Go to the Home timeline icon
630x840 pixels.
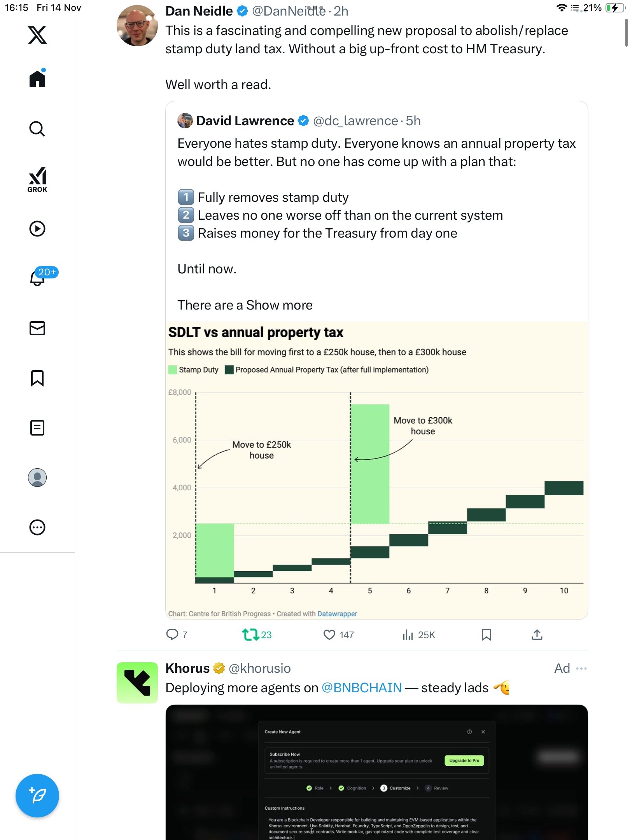(37, 79)
